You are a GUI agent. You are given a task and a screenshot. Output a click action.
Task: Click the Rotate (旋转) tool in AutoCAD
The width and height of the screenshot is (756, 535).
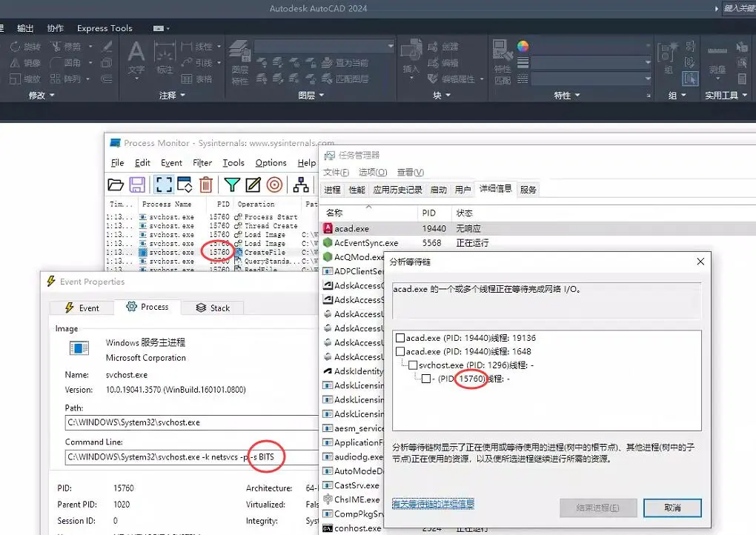point(25,46)
